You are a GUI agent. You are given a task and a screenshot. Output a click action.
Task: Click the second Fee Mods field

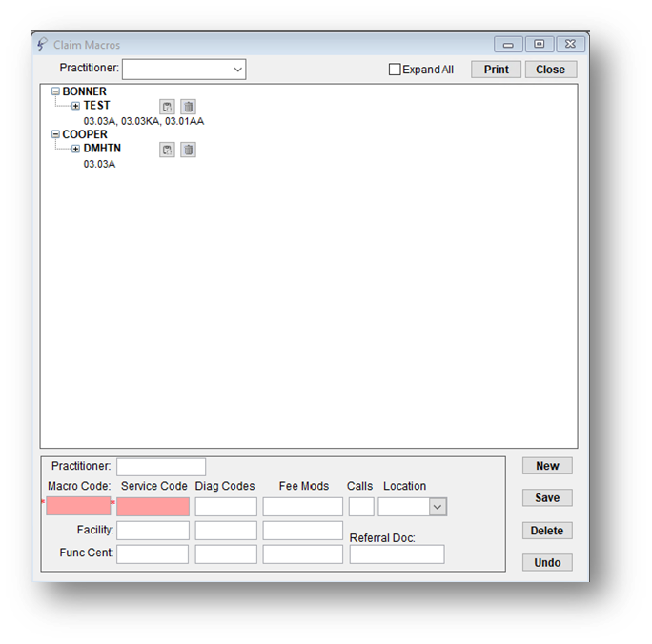pyautogui.click(x=303, y=531)
